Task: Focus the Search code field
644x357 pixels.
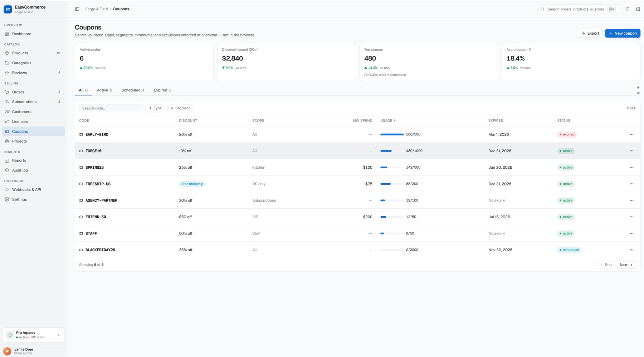Action: point(111,108)
